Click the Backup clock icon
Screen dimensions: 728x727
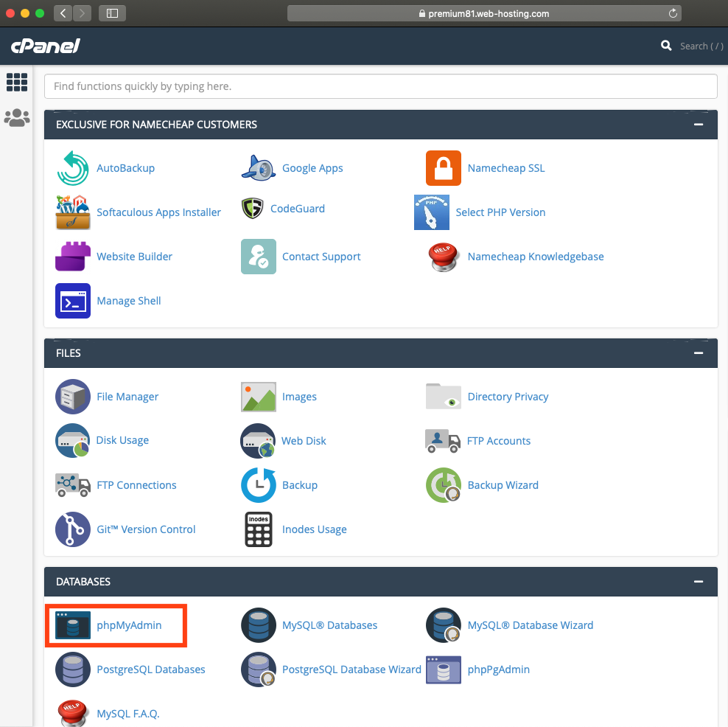259,485
